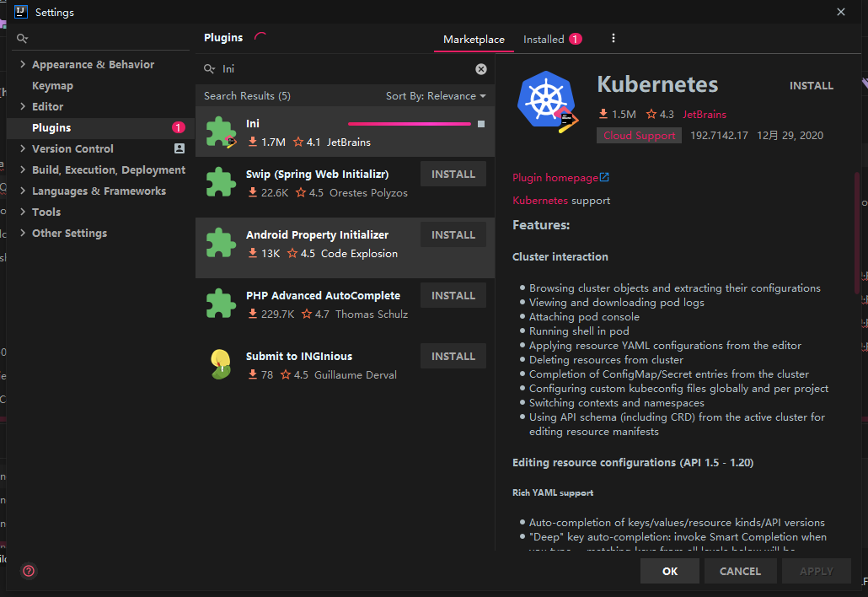Expand the Editor settings section

(x=23, y=106)
